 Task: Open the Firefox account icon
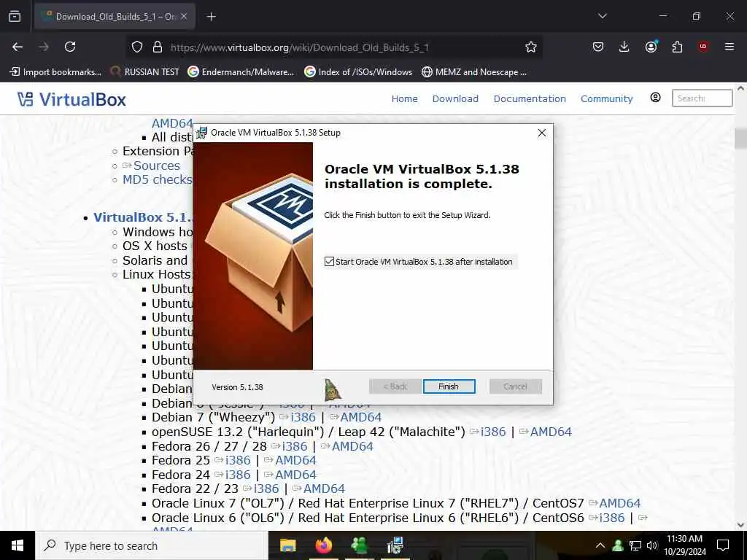(651, 47)
